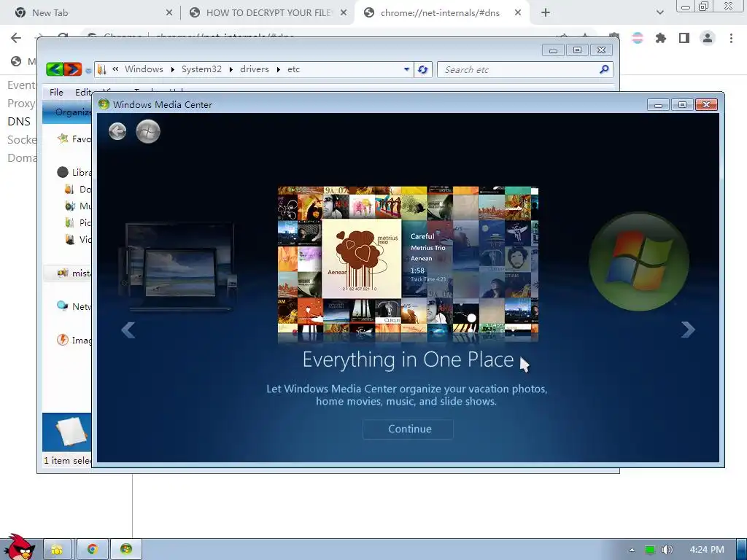Select the drivers breadcrumb in address bar
The width and height of the screenshot is (747, 560).
[x=255, y=69]
